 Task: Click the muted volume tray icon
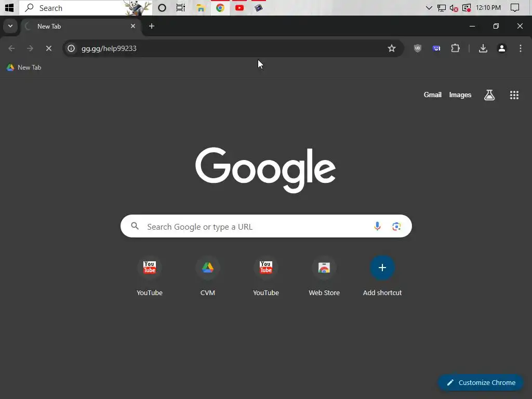(454, 7)
